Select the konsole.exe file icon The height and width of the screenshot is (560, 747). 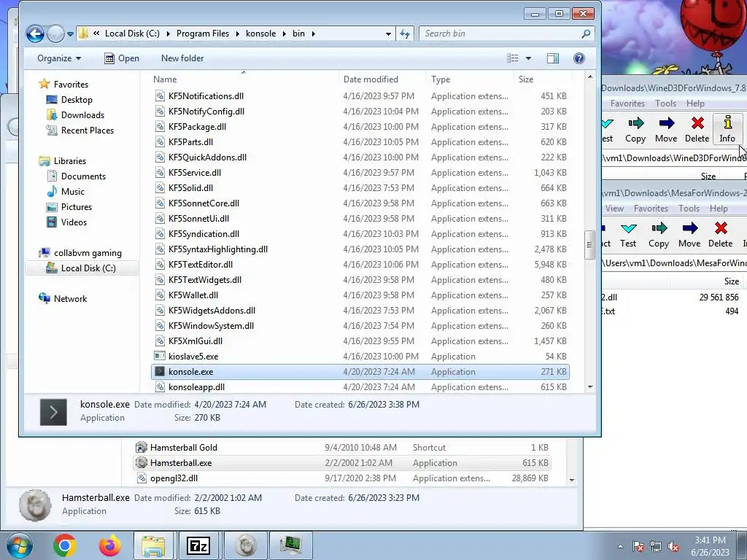pyautogui.click(x=160, y=371)
